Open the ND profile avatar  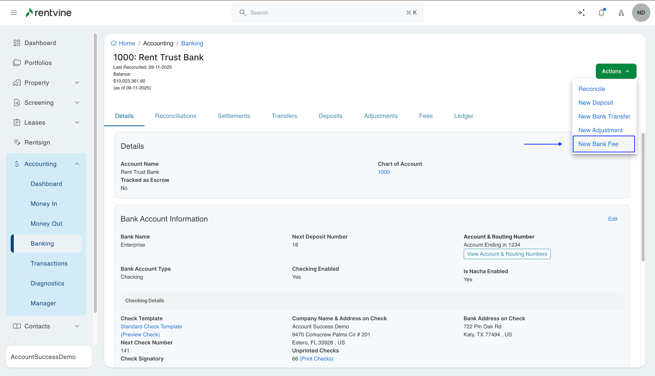pyautogui.click(x=641, y=13)
